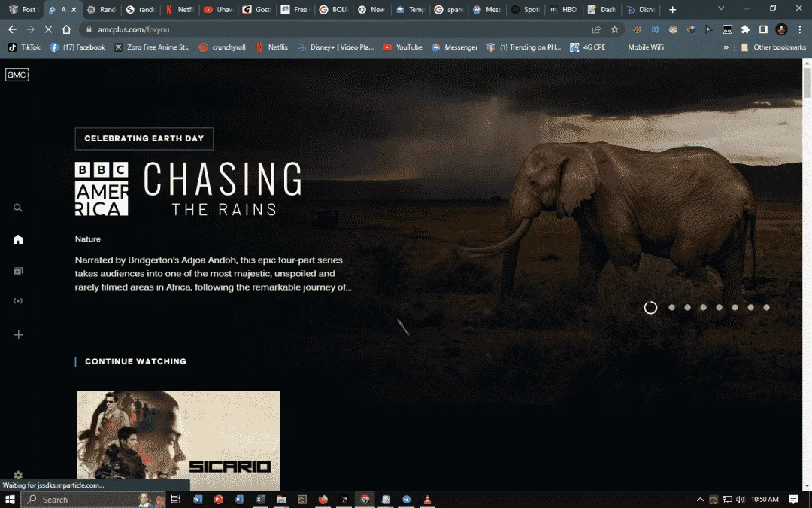This screenshot has height=508, width=812.
Task: Click the AMC+ logo in sidebar
Action: coord(18,75)
